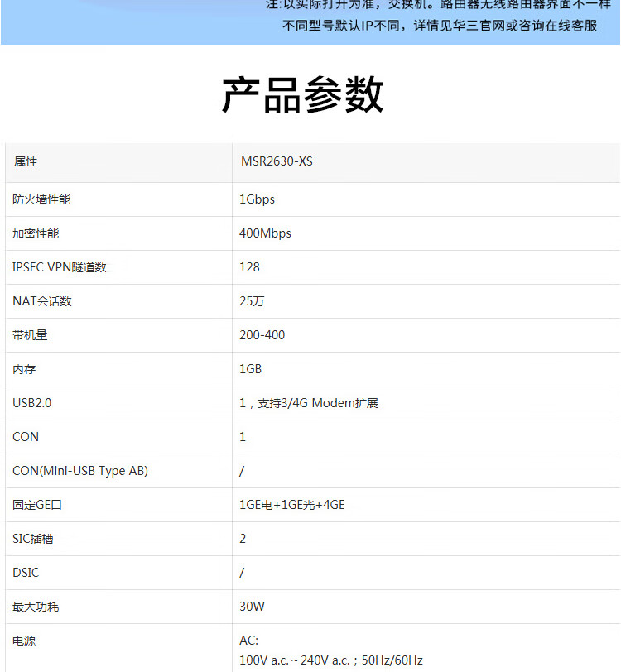The image size is (621, 672).
Task: Select the MSR2630-XS header cell
Action: [x=426, y=162]
